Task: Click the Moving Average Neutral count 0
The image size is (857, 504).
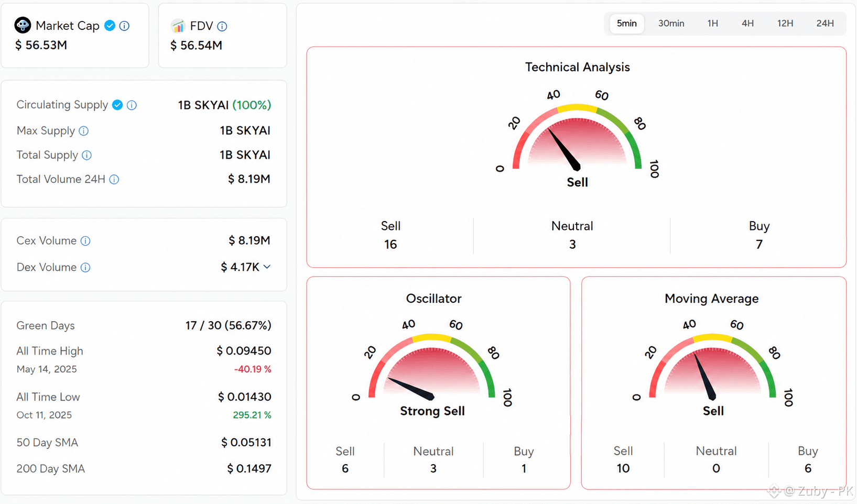Action: [716, 468]
